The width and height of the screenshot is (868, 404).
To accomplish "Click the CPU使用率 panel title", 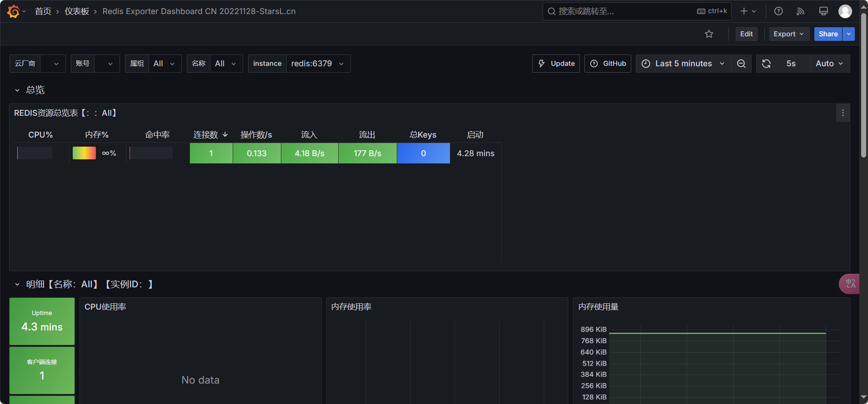I will tap(105, 307).
